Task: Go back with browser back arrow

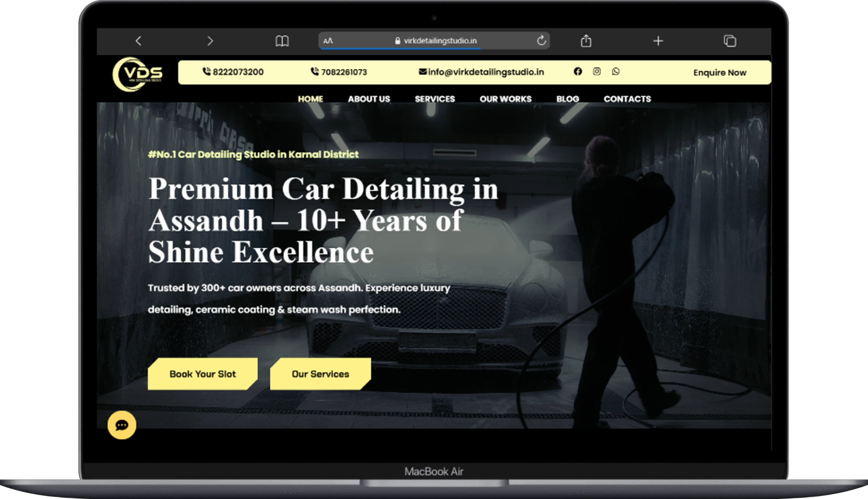Action: tap(138, 41)
